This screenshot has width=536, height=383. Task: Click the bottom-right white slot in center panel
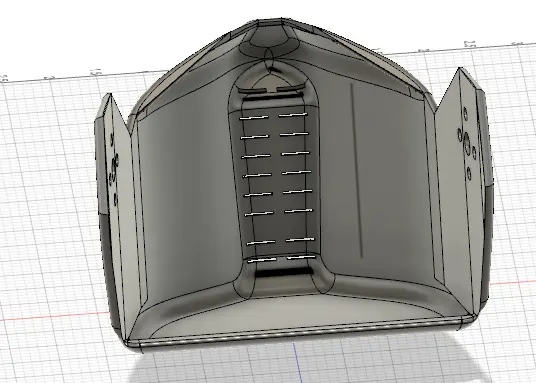coord(301,257)
